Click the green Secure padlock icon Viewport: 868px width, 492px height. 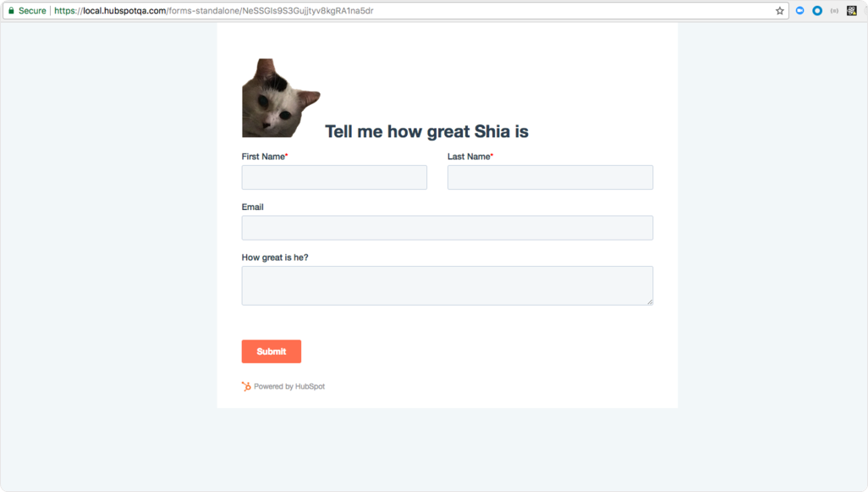pos(11,11)
